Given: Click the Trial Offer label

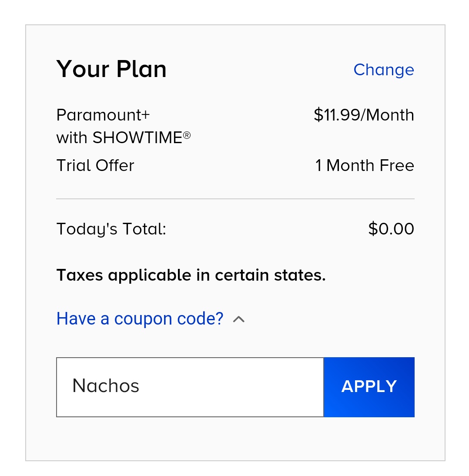Looking at the screenshot, I should click(95, 165).
